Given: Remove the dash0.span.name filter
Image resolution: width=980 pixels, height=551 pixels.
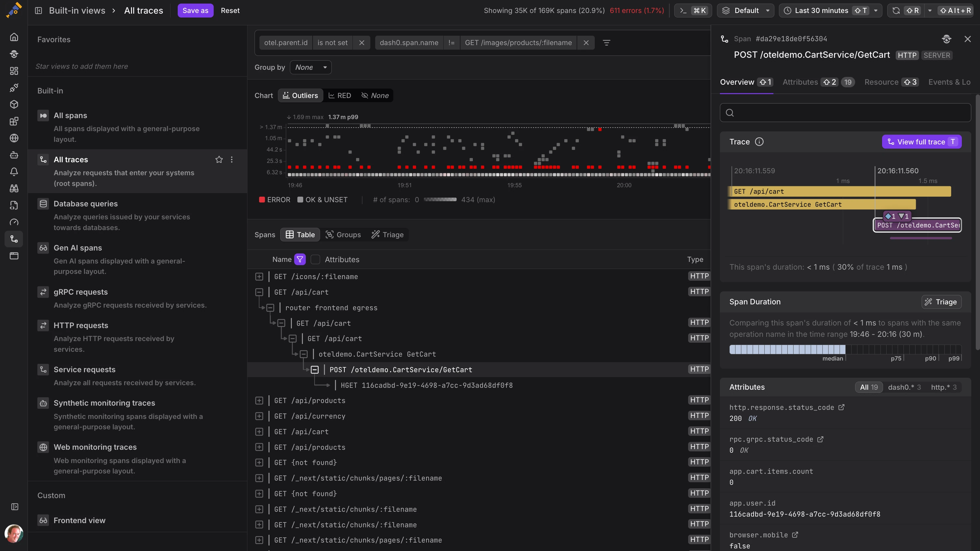Looking at the screenshot, I should tap(586, 43).
